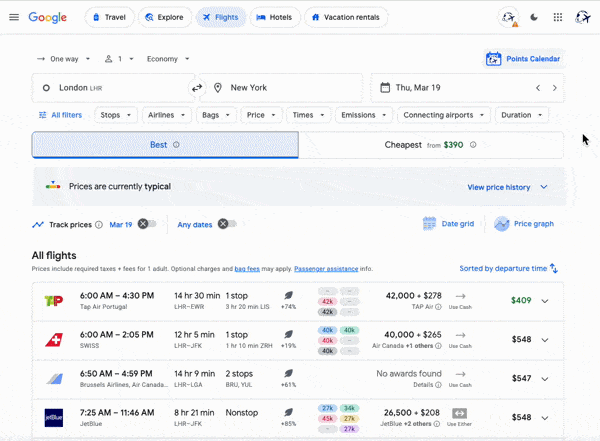Viewport: 600px width, 441px height.
Task: Go to previous date arrow
Action: click(538, 88)
